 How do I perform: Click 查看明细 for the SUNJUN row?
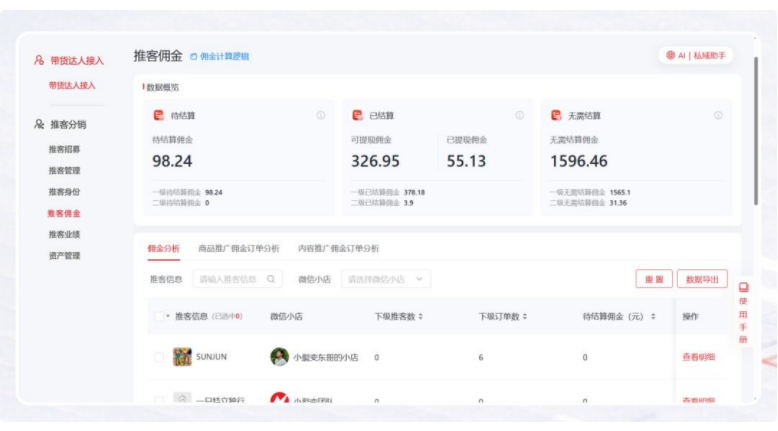[698, 357]
